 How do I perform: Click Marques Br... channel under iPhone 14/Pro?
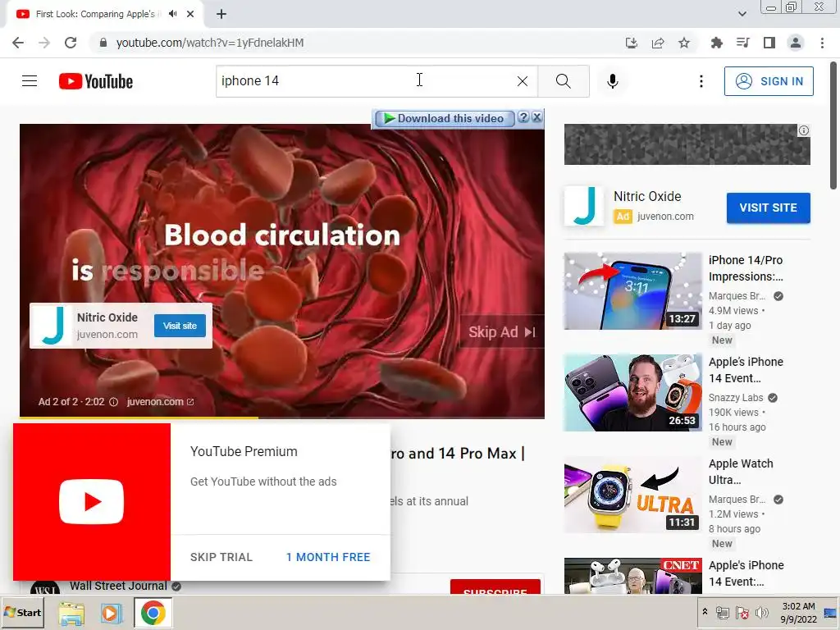737,295
